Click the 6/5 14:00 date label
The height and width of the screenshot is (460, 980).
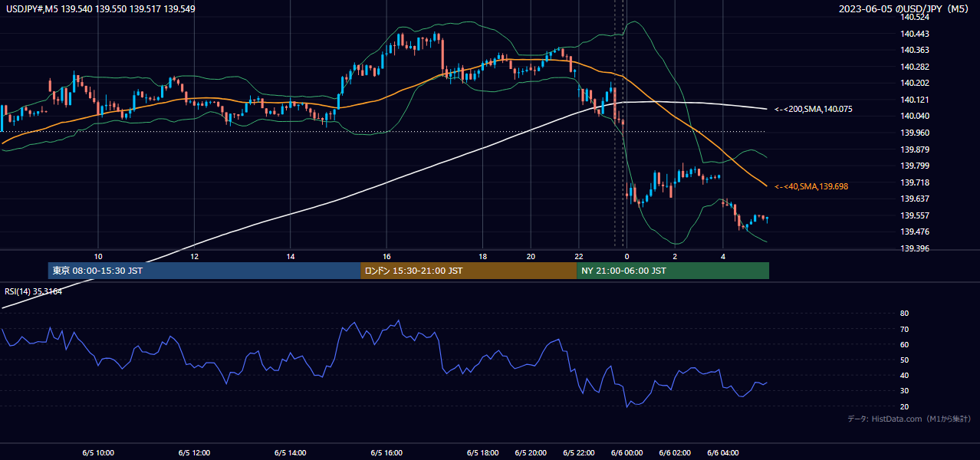coord(291,453)
